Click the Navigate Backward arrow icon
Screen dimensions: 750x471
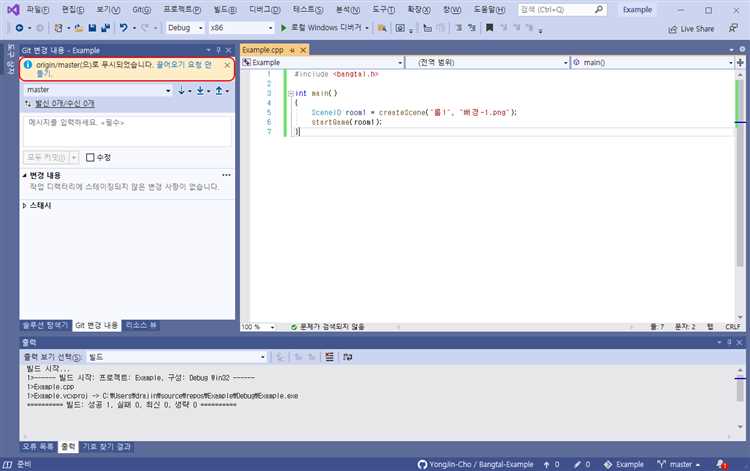pyautogui.click(x=19, y=28)
